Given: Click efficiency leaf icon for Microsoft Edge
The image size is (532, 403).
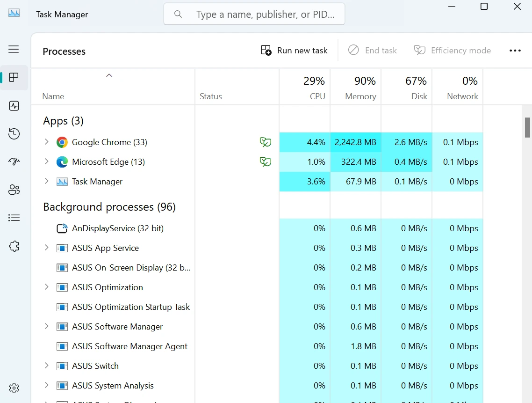Looking at the screenshot, I should point(266,162).
